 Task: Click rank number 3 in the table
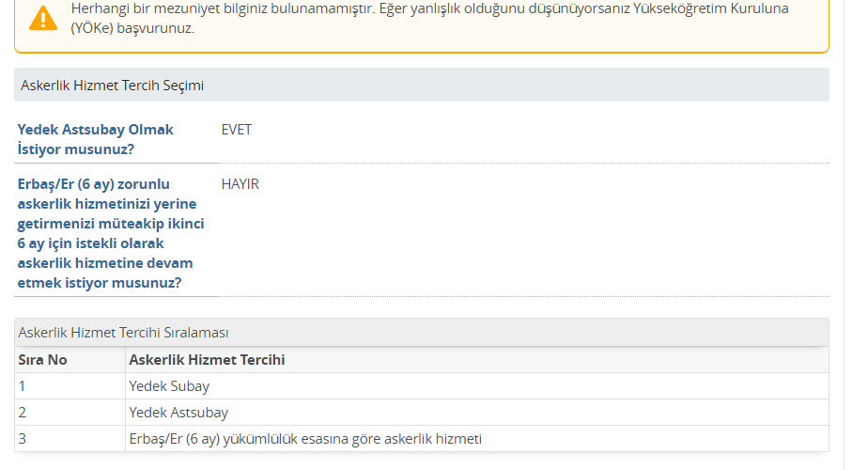pos(23,439)
